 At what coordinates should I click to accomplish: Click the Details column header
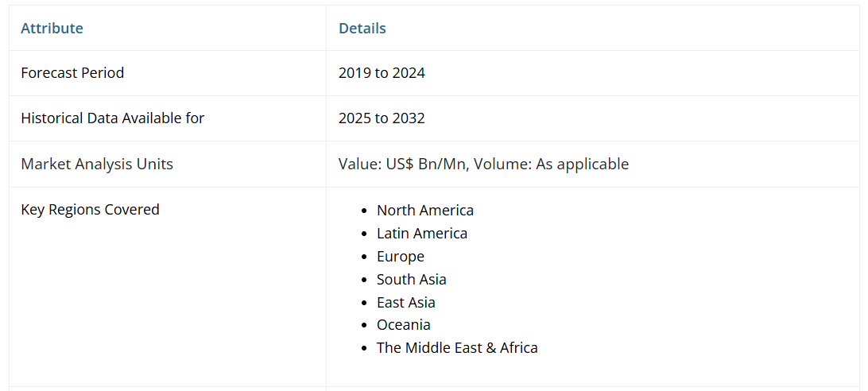(x=362, y=28)
